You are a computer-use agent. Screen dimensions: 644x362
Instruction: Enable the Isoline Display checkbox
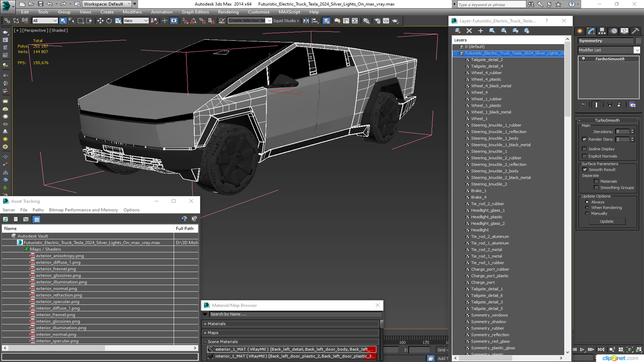(x=584, y=149)
